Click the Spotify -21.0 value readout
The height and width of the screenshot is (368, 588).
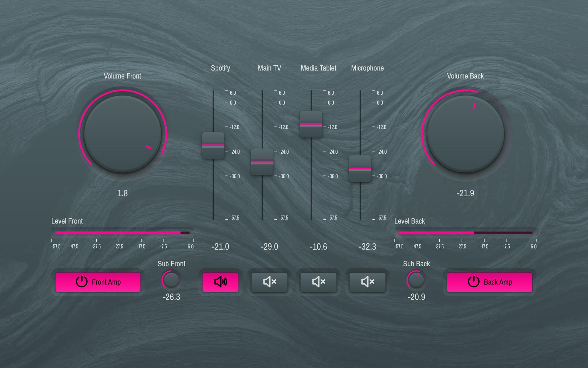pyautogui.click(x=220, y=247)
